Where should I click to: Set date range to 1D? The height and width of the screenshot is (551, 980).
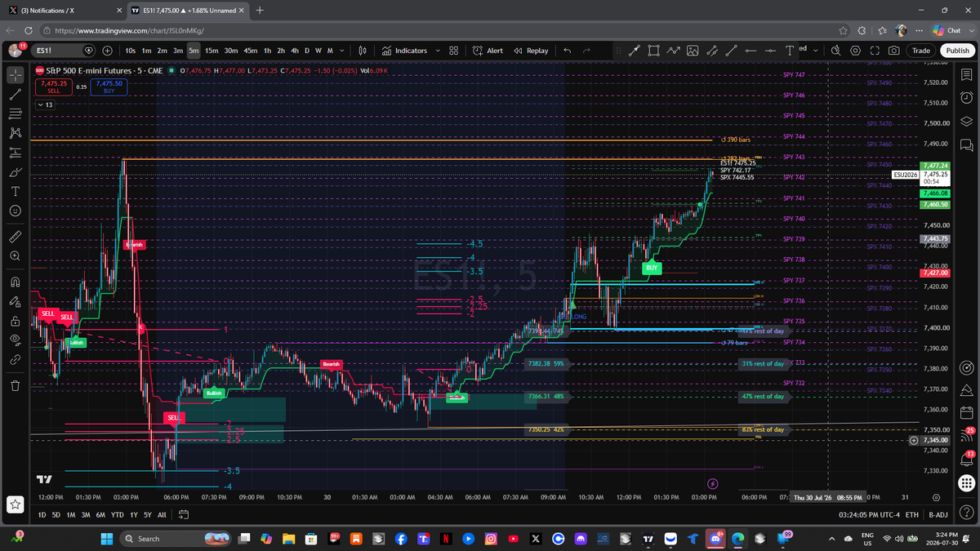click(x=42, y=515)
